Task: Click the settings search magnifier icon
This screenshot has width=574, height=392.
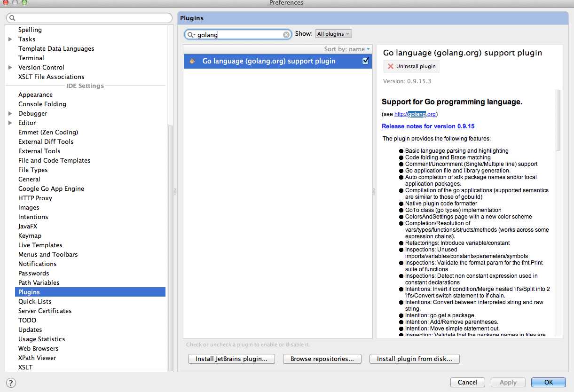Action: 12,18
